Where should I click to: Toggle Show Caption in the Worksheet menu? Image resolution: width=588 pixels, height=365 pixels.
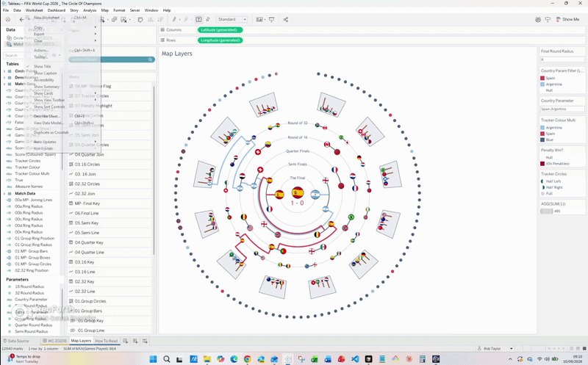[x=45, y=73]
